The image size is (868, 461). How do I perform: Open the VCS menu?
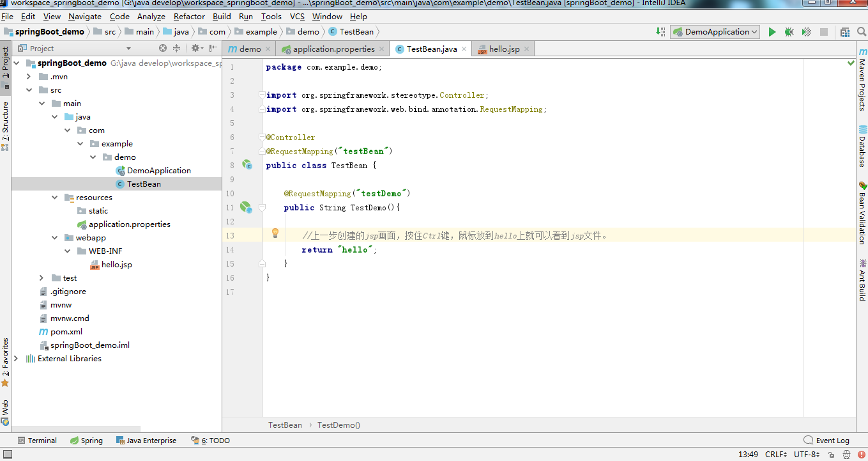tap(297, 17)
